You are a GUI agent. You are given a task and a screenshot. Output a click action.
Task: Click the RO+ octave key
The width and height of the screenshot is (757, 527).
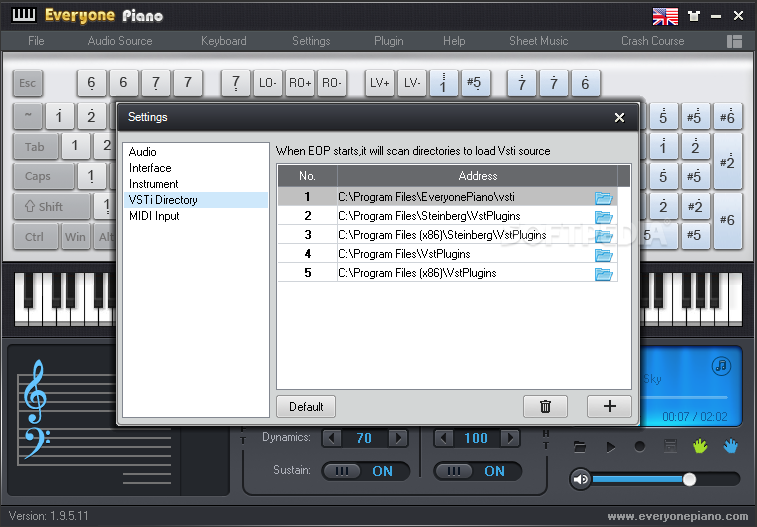300,83
